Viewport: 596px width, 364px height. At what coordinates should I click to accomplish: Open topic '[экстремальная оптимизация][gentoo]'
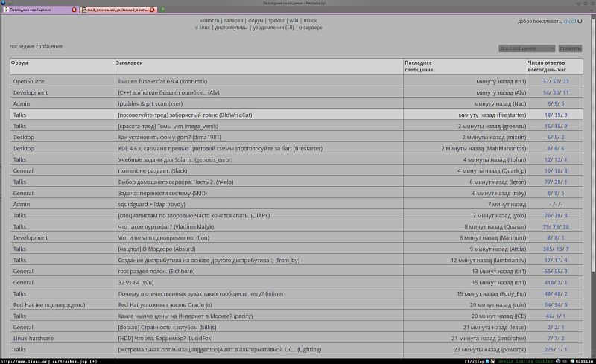pyautogui.click(x=219, y=349)
